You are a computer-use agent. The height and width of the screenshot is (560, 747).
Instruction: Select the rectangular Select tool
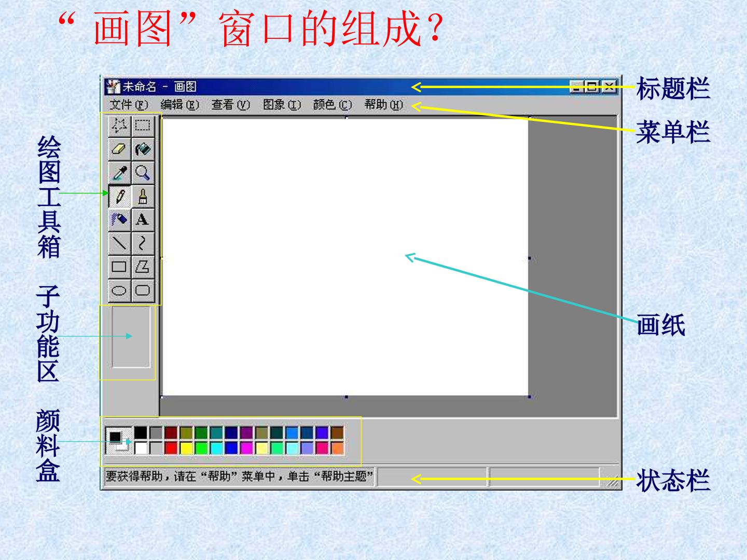click(x=143, y=125)
